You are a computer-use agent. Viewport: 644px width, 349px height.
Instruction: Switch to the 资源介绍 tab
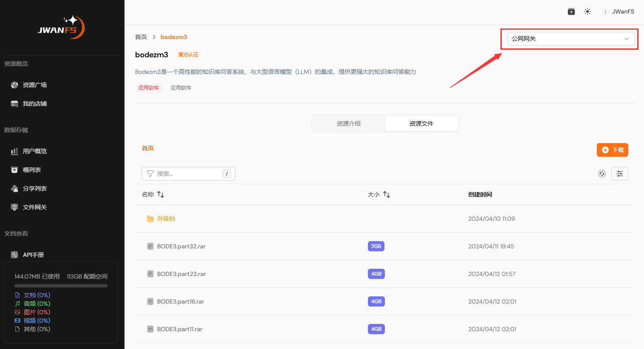point(349,124)
